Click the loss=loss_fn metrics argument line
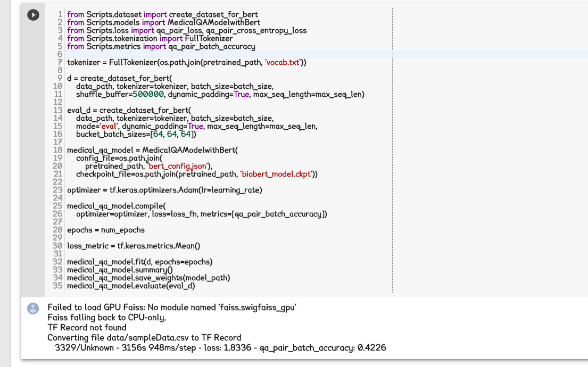Image resolution: width=588 pixels, height=367 pixels. [x=201, y=214]
